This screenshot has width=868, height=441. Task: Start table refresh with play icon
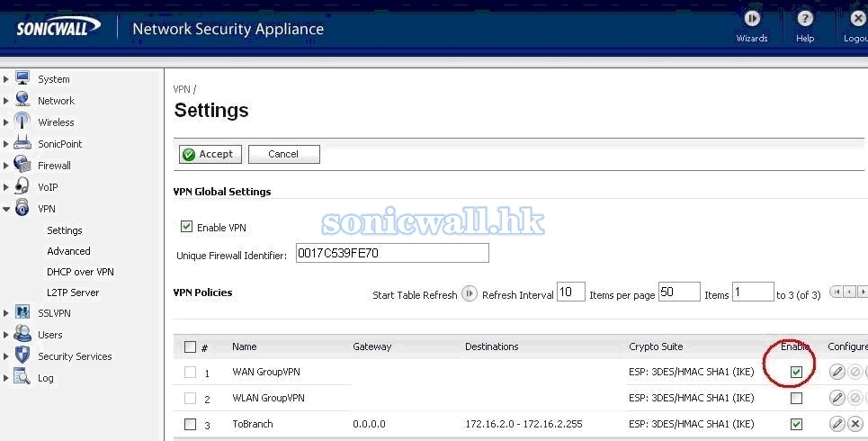pos(469,293)
